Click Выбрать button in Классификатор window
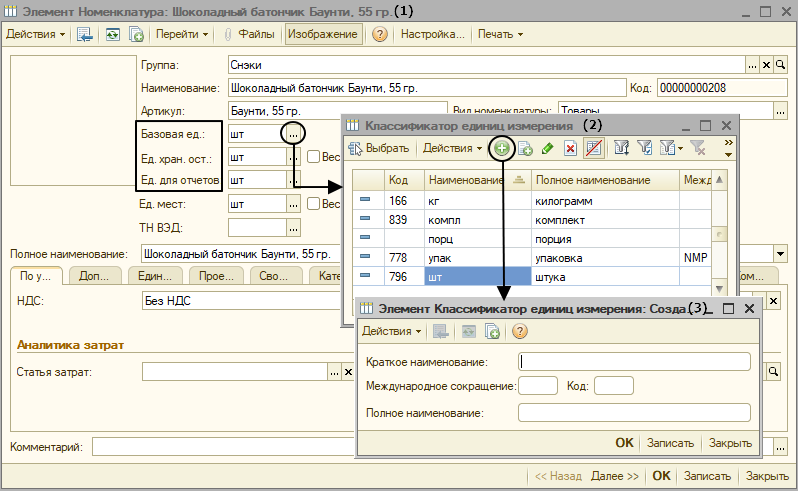Image resolution: width=798 pixels, height=491 pixels. (x=379, y=149)
